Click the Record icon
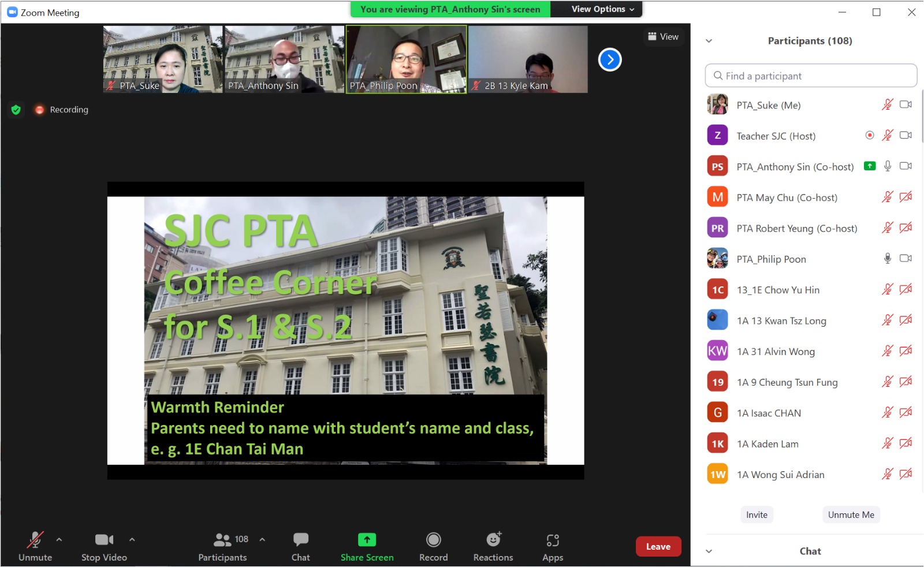Screen dimensions: 924x567 point(433,540)
